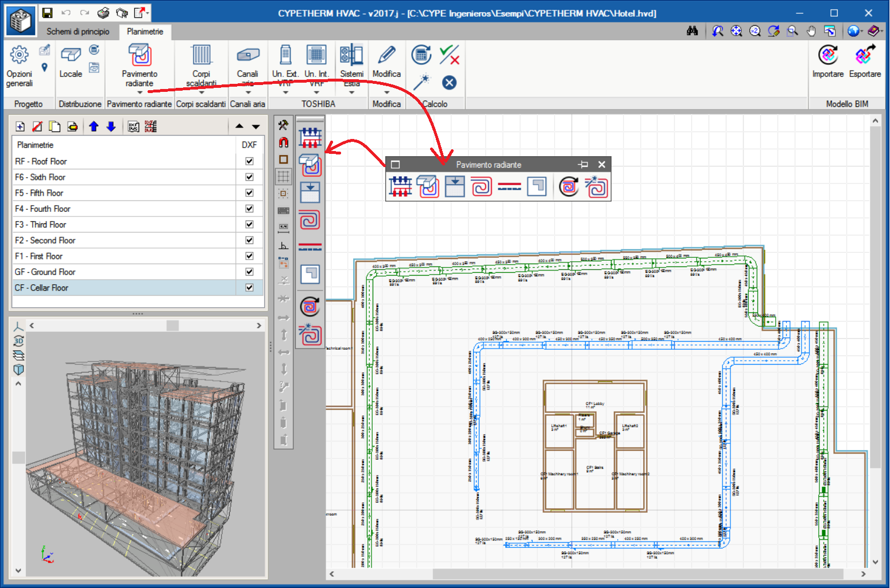The height and width of the screenshot is (588, 890).
Task: Click the Esportare BIM model icon
Action: coord(865,61)
